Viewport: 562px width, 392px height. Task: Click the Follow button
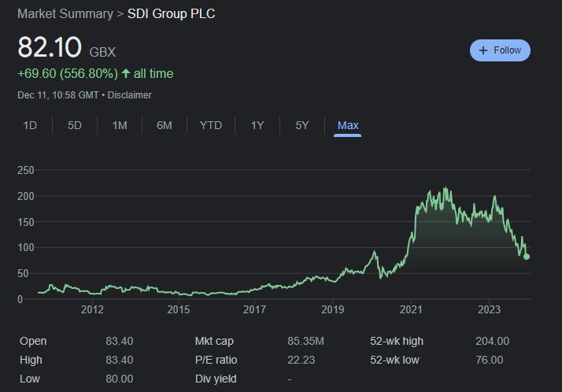pos(500,50)
